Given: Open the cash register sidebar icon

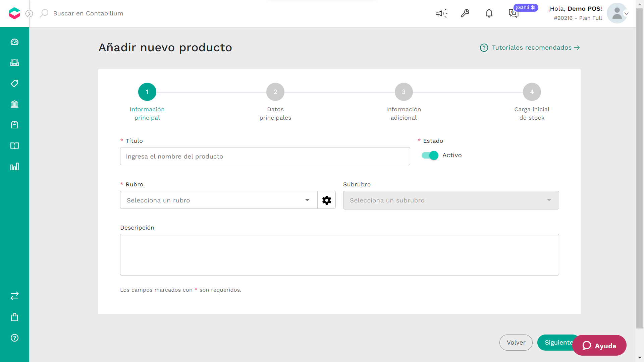Looking at the screenshot, I should pos(14,63).
